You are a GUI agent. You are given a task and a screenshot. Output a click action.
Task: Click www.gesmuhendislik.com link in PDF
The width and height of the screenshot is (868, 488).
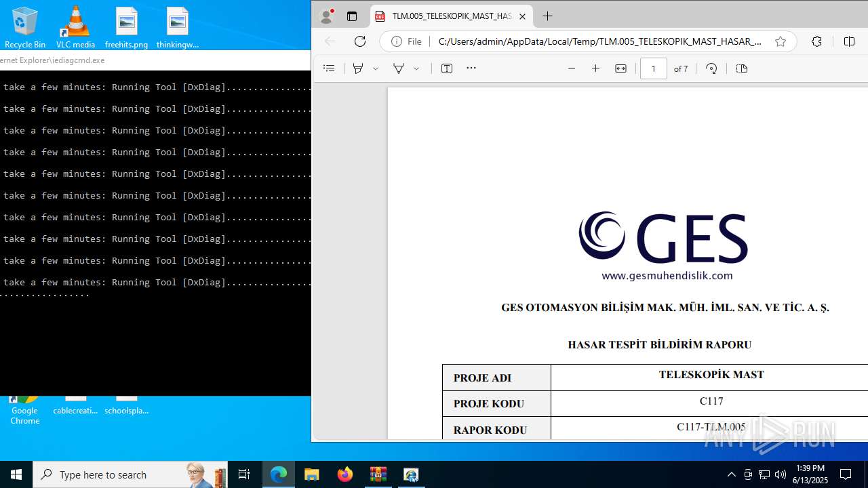point(667,275)
